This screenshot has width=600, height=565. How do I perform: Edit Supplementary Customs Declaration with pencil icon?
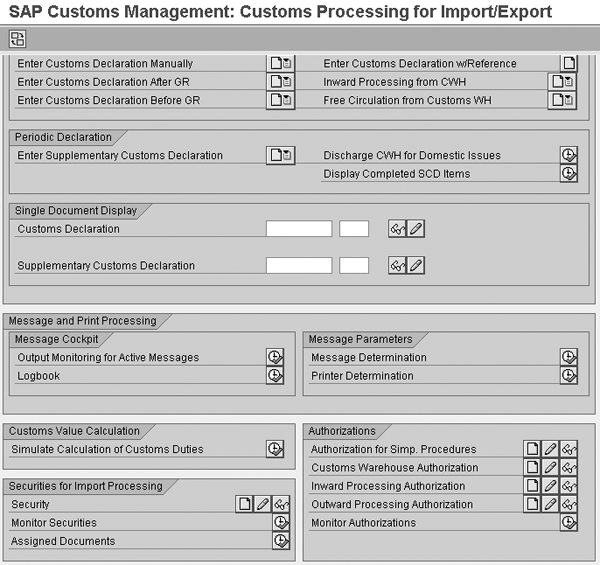(416, 265)
